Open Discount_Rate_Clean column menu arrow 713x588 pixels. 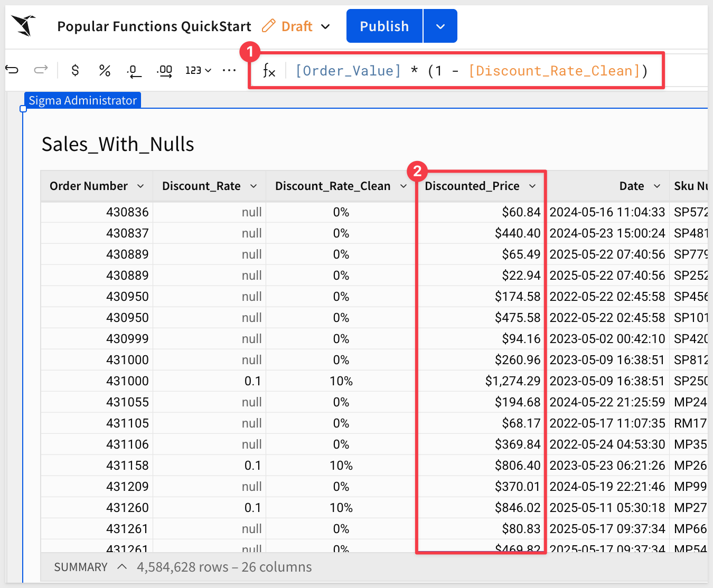tap(404, 186)
